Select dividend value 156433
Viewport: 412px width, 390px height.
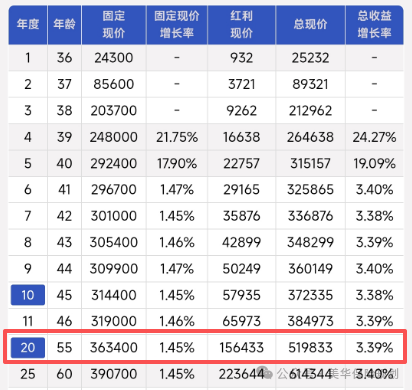(x=241, y=348)
